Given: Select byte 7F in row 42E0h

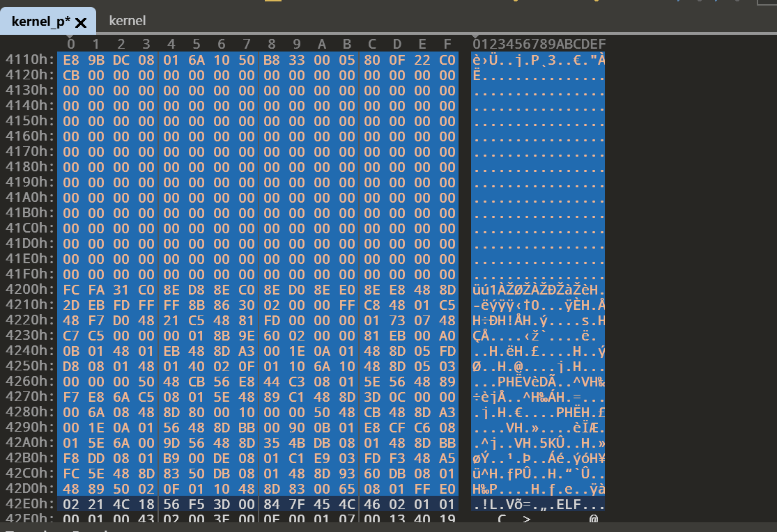Looking at the screenshot, I should (x=297, y=504).
